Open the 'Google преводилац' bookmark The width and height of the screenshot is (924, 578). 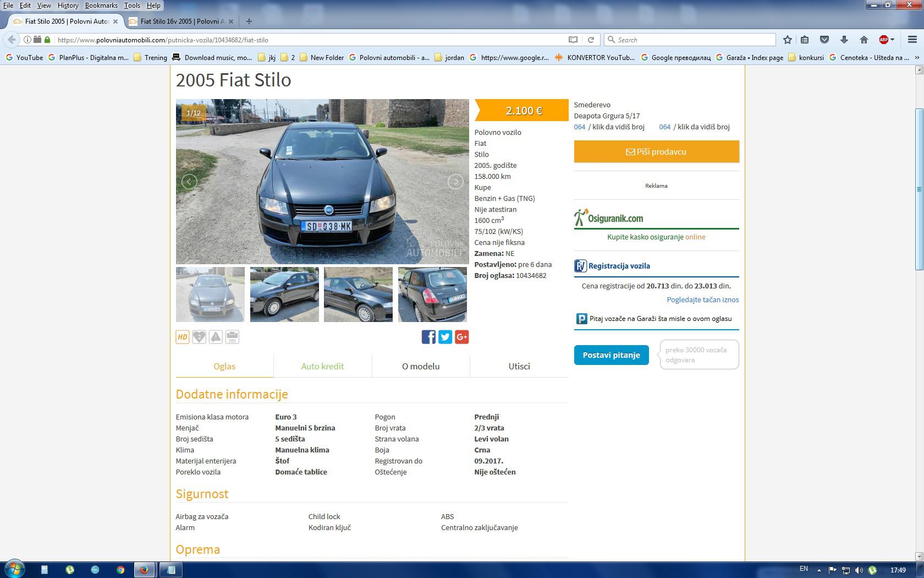coord(675,57)
